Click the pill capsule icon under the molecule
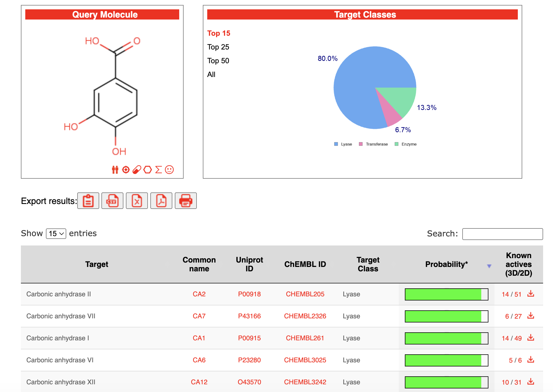 (x=137, y=170)
